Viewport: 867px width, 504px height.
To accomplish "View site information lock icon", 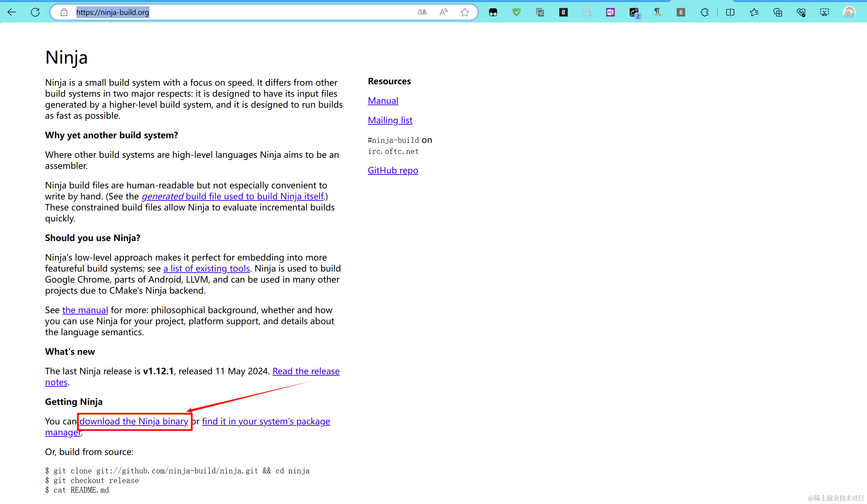I will (x=64, y=12).
